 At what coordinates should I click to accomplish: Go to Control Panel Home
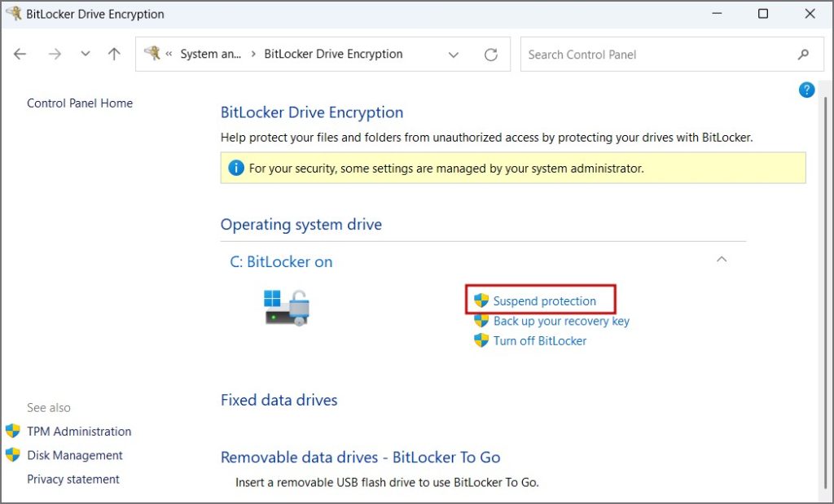80,103
